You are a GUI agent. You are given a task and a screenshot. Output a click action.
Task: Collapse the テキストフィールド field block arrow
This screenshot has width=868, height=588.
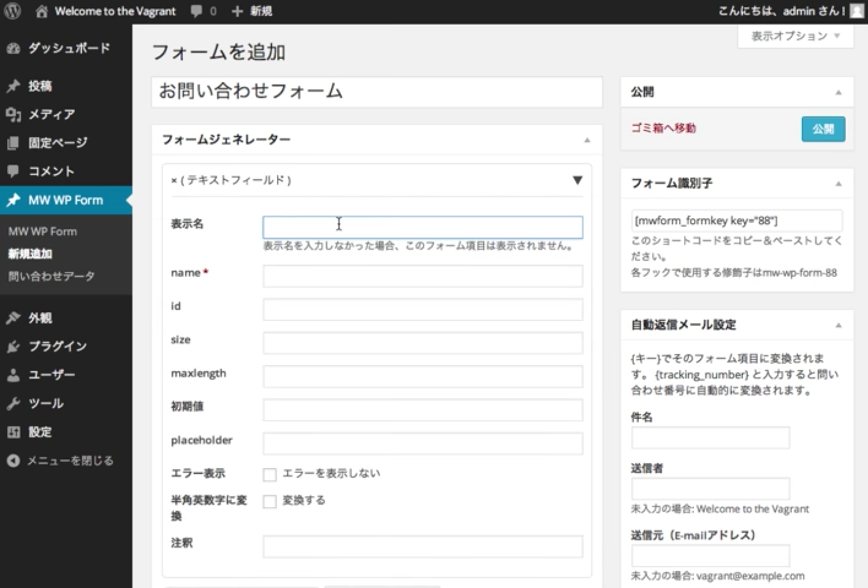click(578, 180)
